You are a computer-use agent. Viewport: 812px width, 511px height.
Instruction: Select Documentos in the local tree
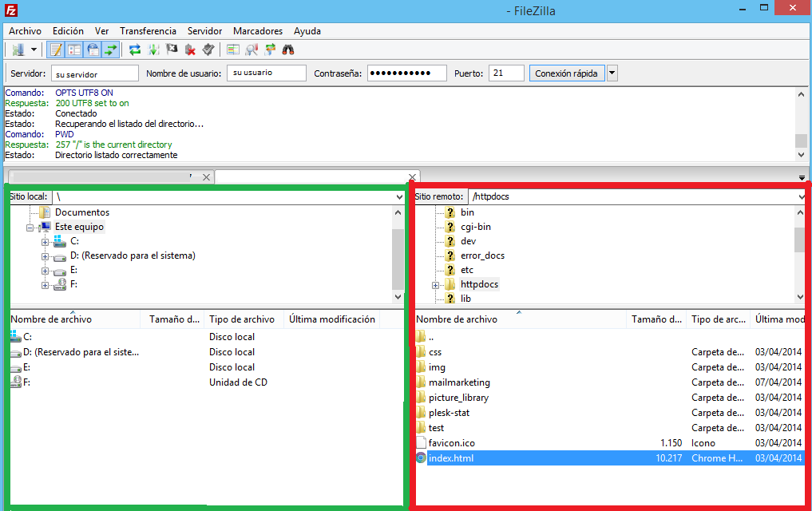point(82,212)
